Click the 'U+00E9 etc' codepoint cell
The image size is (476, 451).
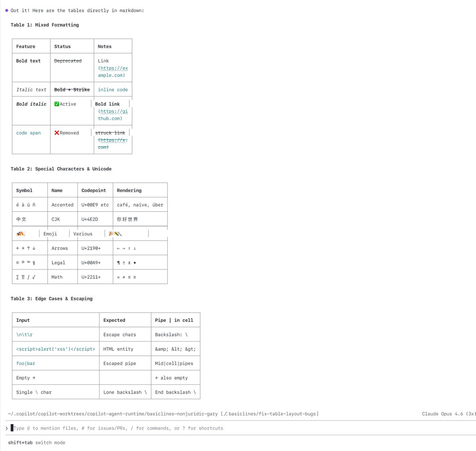pos(95,205)
